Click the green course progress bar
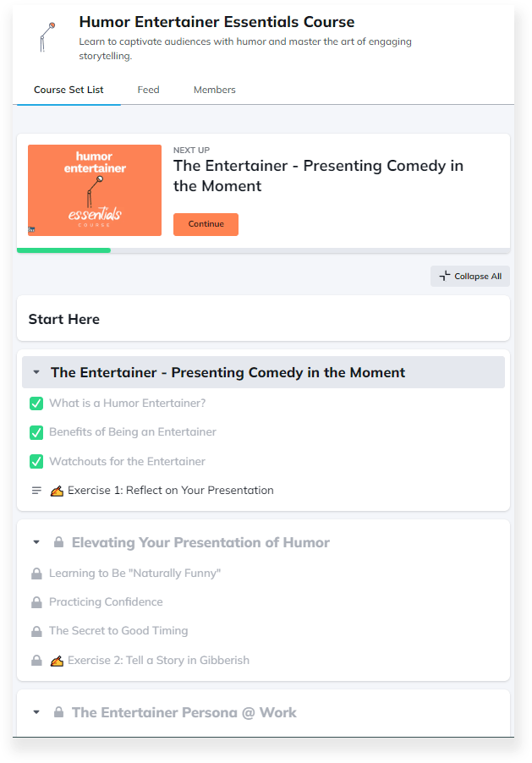 [x=63, y=251]
